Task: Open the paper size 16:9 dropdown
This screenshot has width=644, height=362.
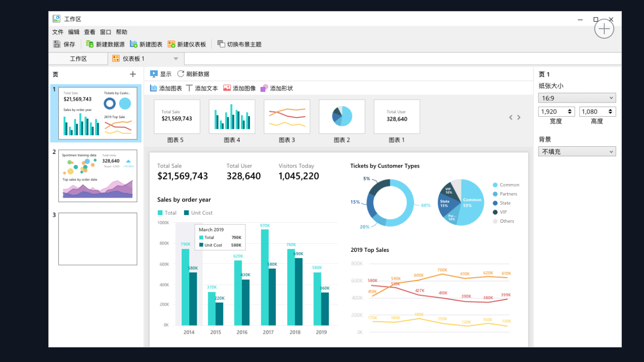Action: (x=577, y=98)
